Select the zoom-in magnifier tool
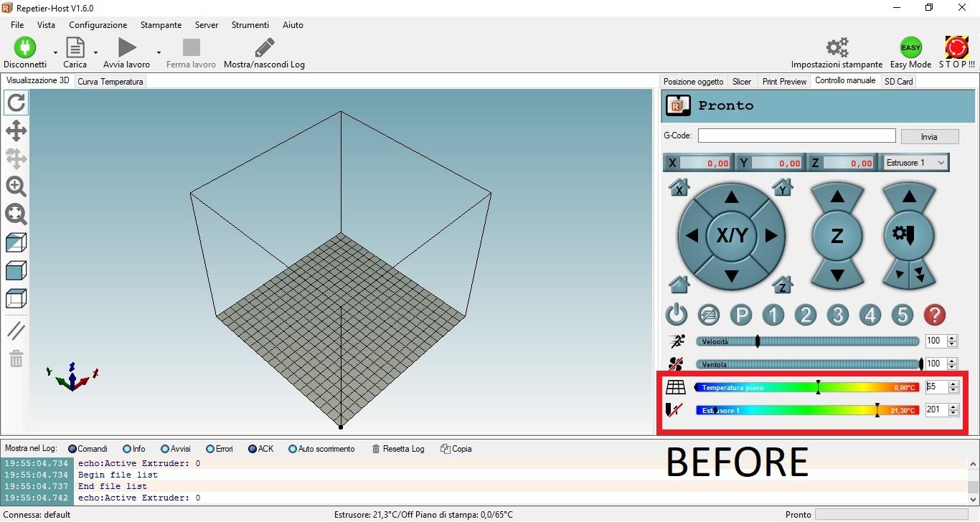Screen dimensions: 980x522 point(16,186)
